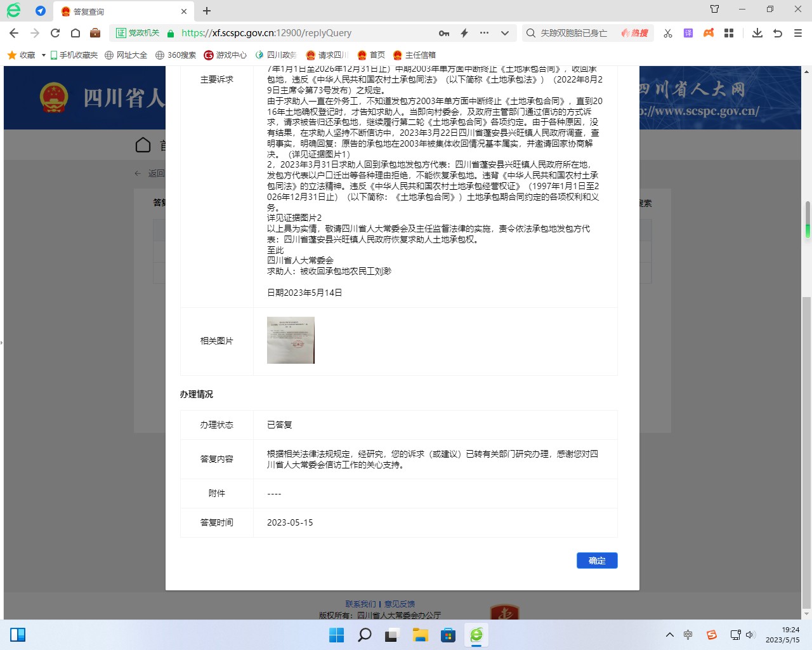This screenshot has height=650, width=812.
Task: Click the 确定 confirm button
Action: [596, 560]
